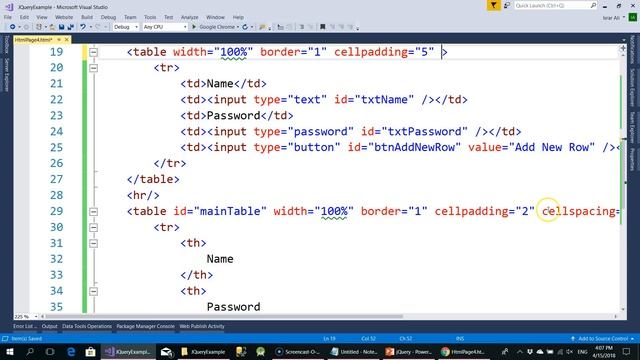640x360 pixels.
Task: Click the bookmark toolbar icon
Action: pyautogui.click(x=322, y=27)
